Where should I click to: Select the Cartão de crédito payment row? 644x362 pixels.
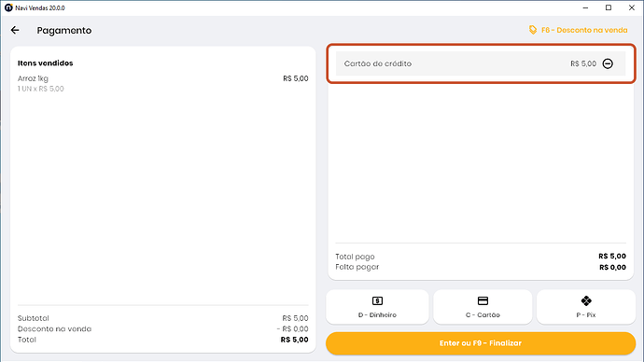point(481,63)
